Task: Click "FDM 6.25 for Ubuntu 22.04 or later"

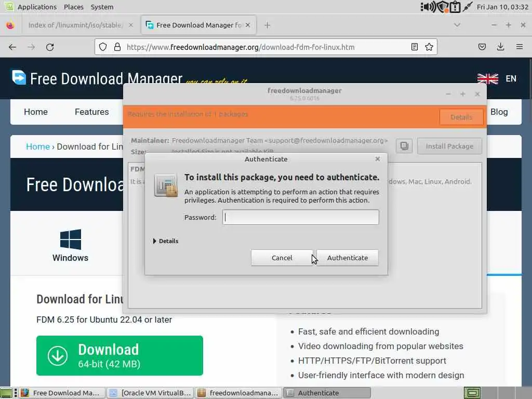Action: pyautogui.click(x=104, y=320)
